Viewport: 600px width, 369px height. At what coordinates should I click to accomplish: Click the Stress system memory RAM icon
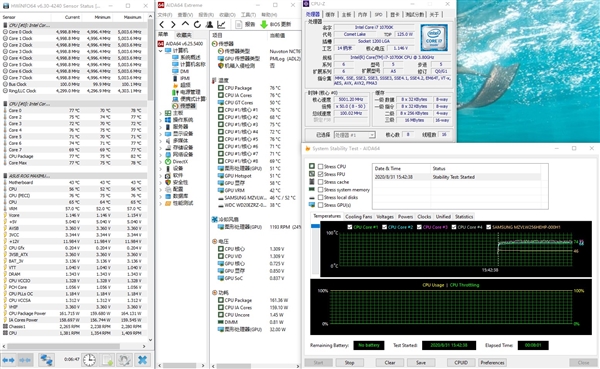pyautogui.click(x=312, y=190)
